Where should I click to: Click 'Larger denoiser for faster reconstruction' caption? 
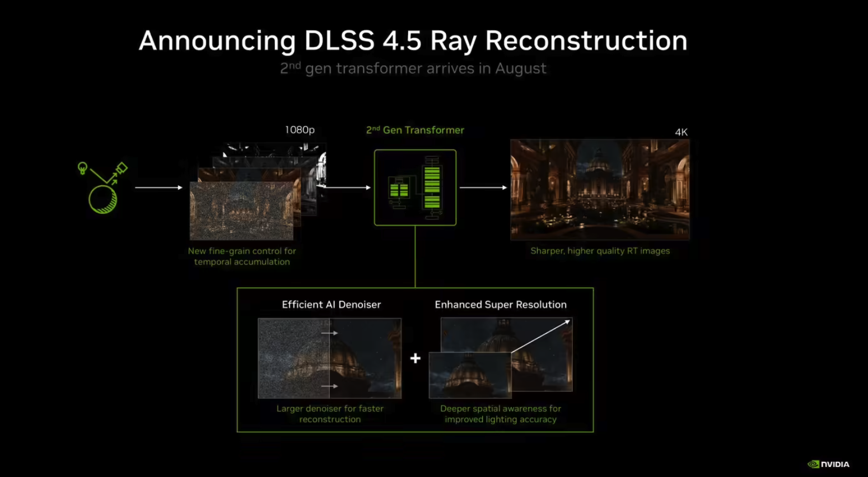330,414
